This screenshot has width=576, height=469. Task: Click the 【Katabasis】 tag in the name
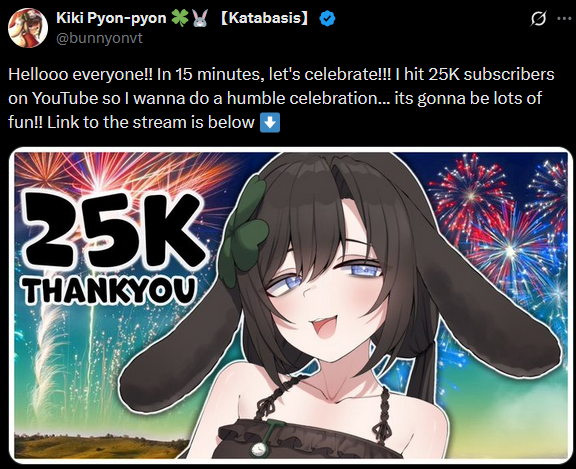click(x=264, y=18)
